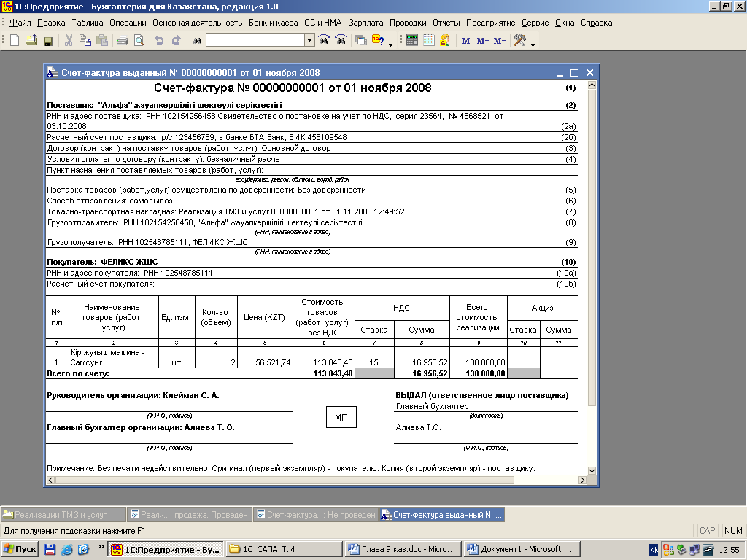
Task: Expand arrow beside tools icon
Action: tap(533, 44)
